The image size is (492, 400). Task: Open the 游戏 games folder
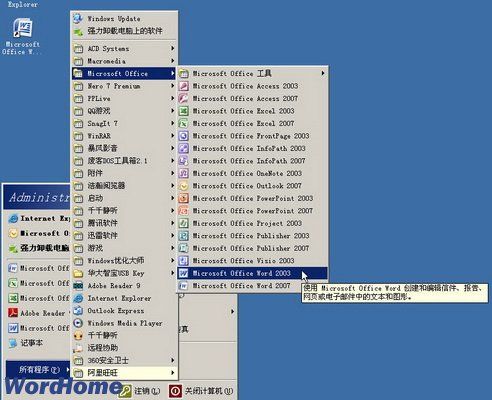[124, 248]
